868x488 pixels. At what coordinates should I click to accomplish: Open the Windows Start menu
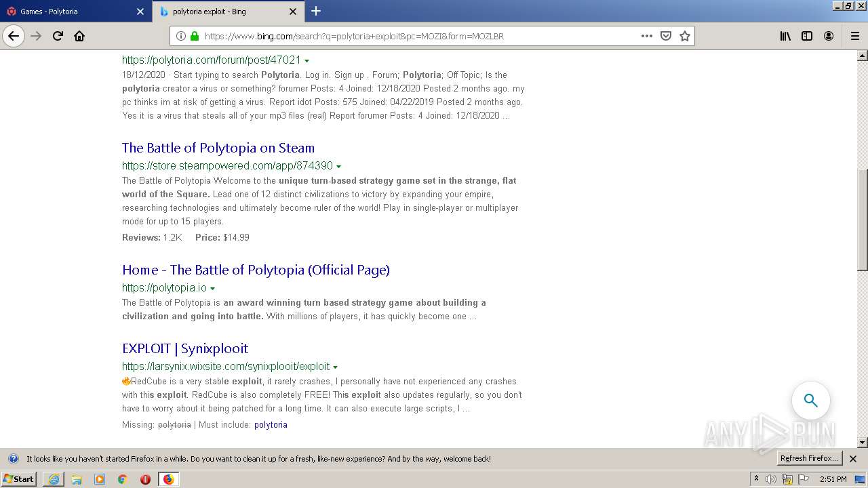(18, 479)
